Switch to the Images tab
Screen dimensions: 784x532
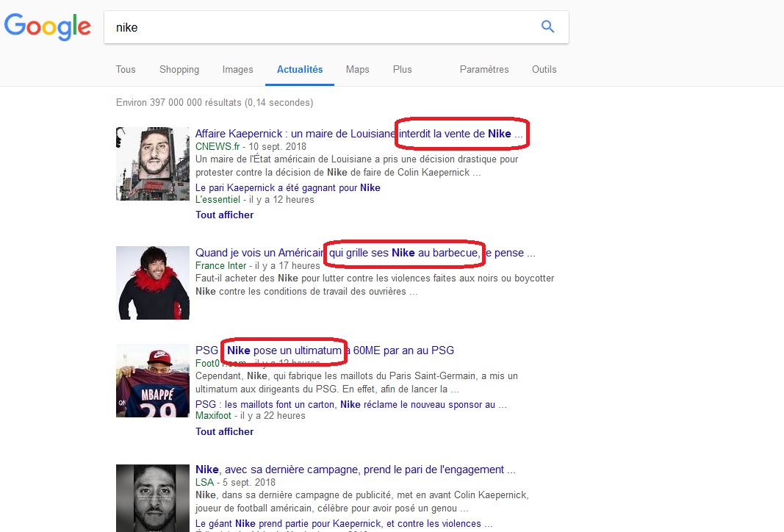[237, 70]
